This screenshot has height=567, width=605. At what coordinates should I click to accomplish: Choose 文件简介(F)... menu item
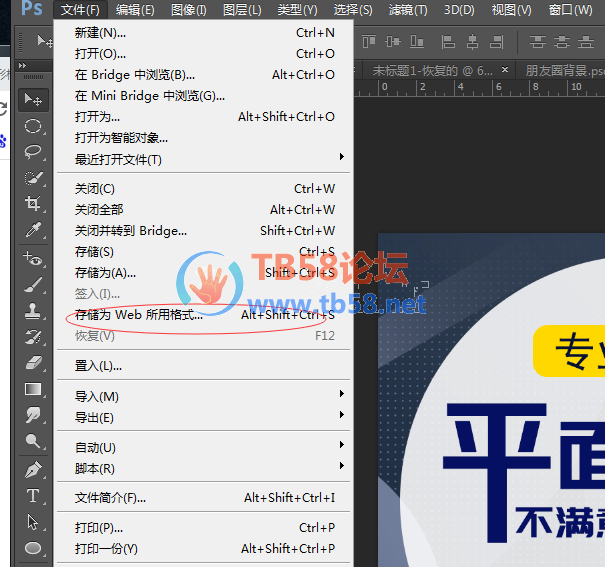pyautogui.click(x=203, y=498)
